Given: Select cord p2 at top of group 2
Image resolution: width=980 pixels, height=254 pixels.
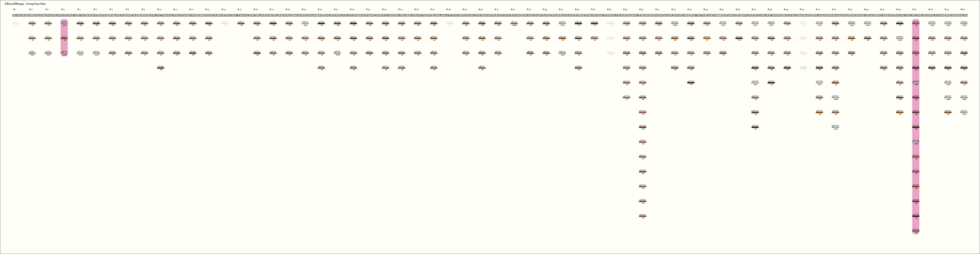Looking at the screenshot, I should 32,23.
